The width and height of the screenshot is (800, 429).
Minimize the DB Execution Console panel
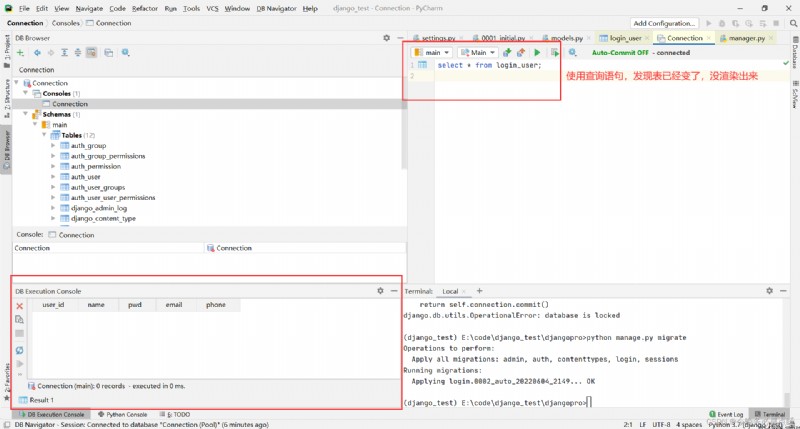(x=394, y=291)
